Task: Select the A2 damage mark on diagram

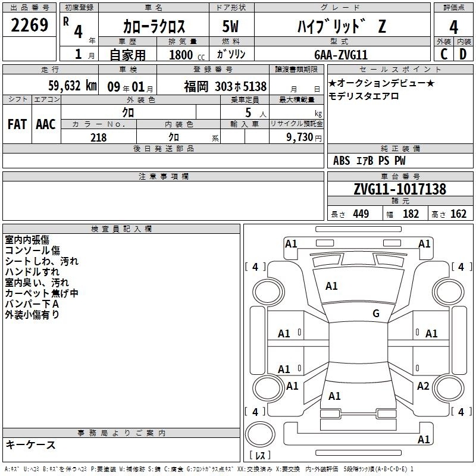Action: (x=423, y=386)
